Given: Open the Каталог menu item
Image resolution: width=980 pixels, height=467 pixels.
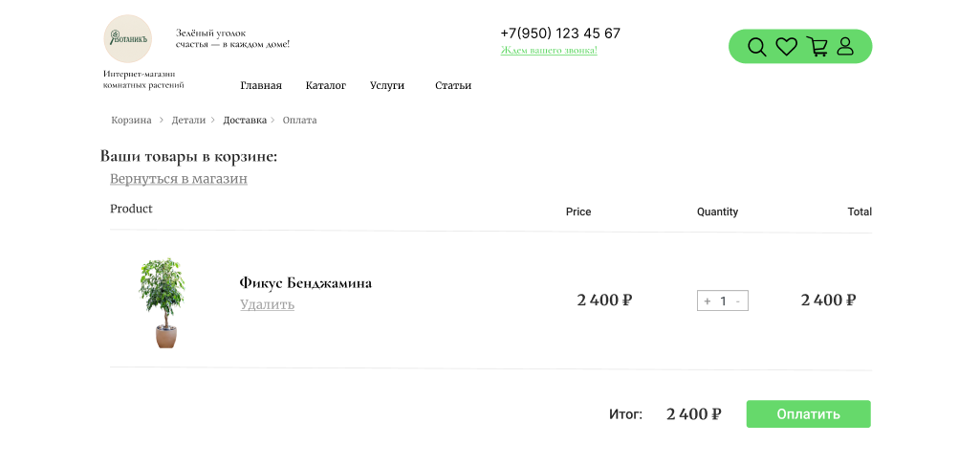Looking at the screenshot, I should tap(326, 85).
